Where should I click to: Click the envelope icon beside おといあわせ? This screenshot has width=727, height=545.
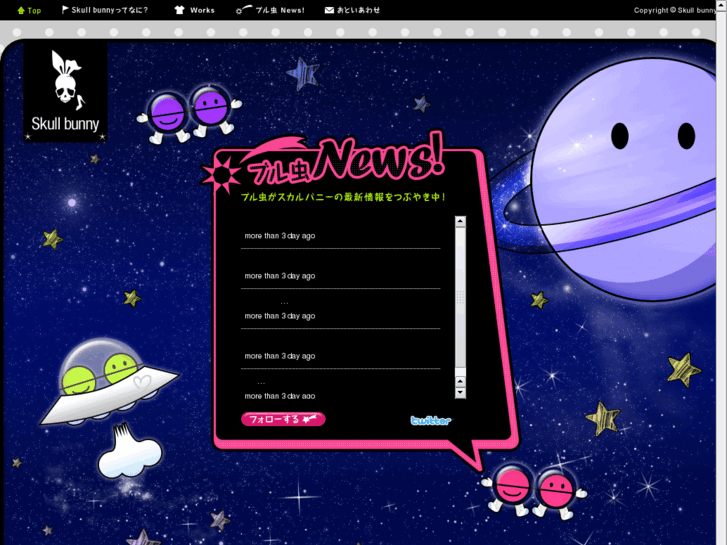coord(329,10)
